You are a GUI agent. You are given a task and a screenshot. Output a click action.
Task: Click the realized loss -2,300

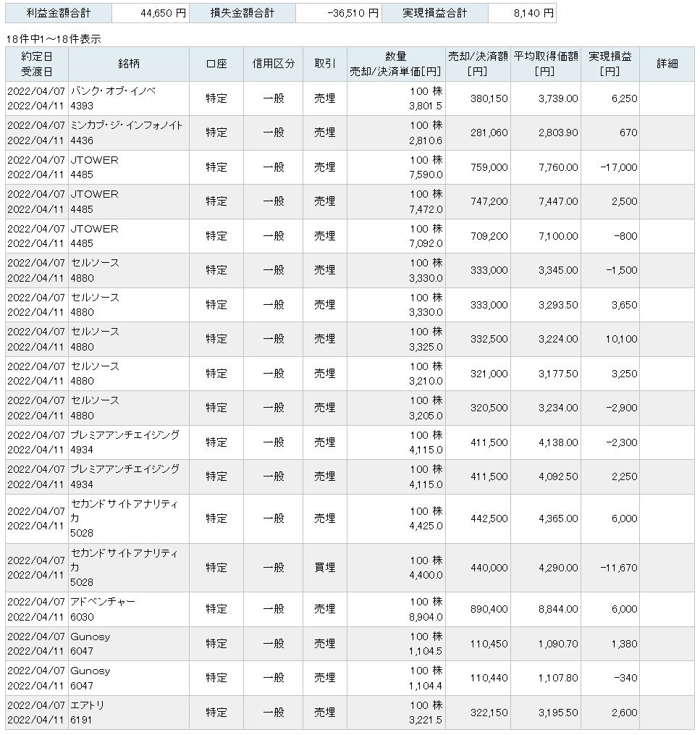click(622, 442)
